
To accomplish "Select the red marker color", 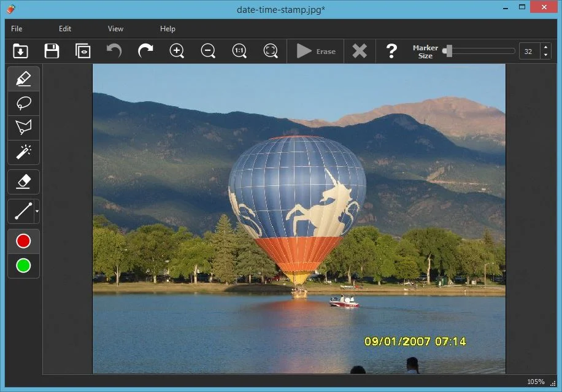I will [x=23, y=241].
